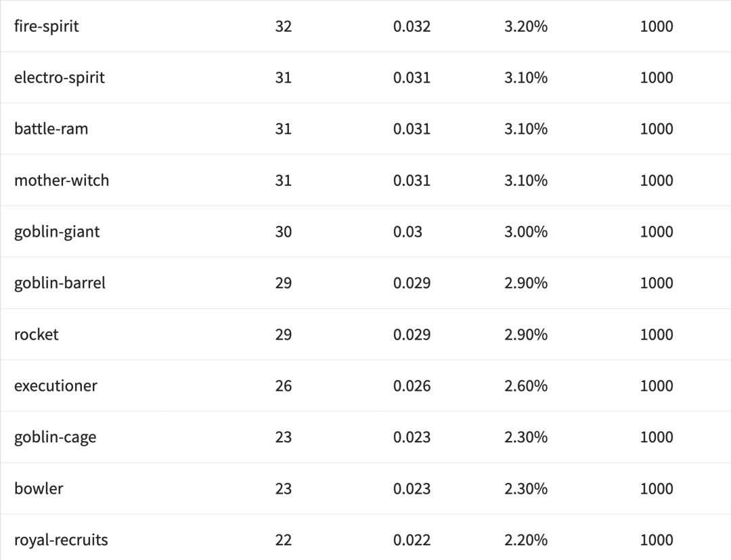Select the 1000 total in rocket row
Screen dimensions: 731x560
657,335
